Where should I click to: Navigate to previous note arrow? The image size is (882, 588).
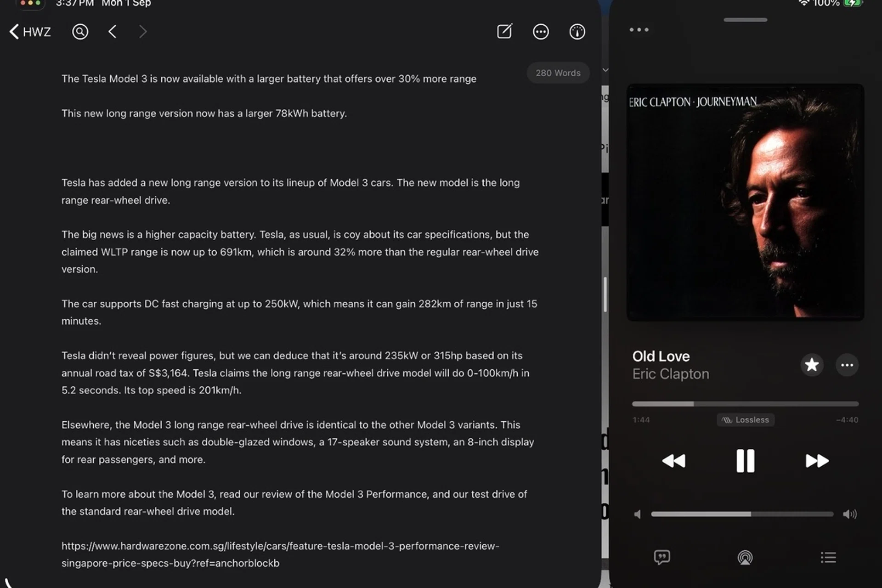pos(113,32)
